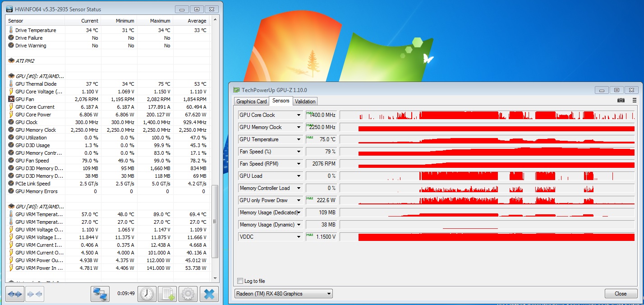
Task: Open remote network monitoring in HWiNFO
Action: point(100,294)
